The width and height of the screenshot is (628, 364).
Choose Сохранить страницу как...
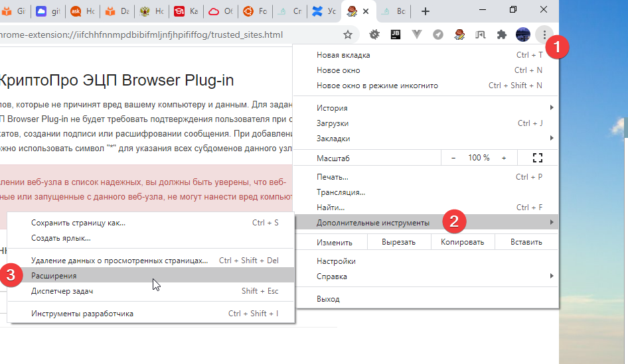coord(151,223)
